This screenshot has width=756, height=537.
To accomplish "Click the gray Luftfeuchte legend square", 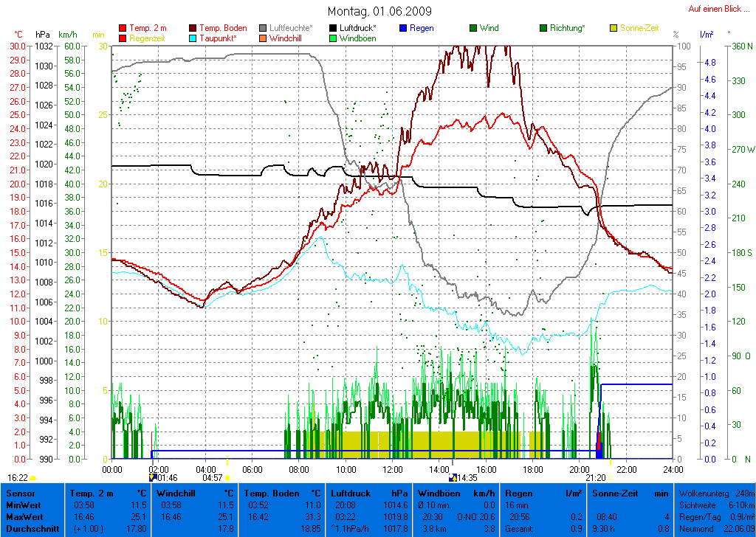I will (264, 28).
